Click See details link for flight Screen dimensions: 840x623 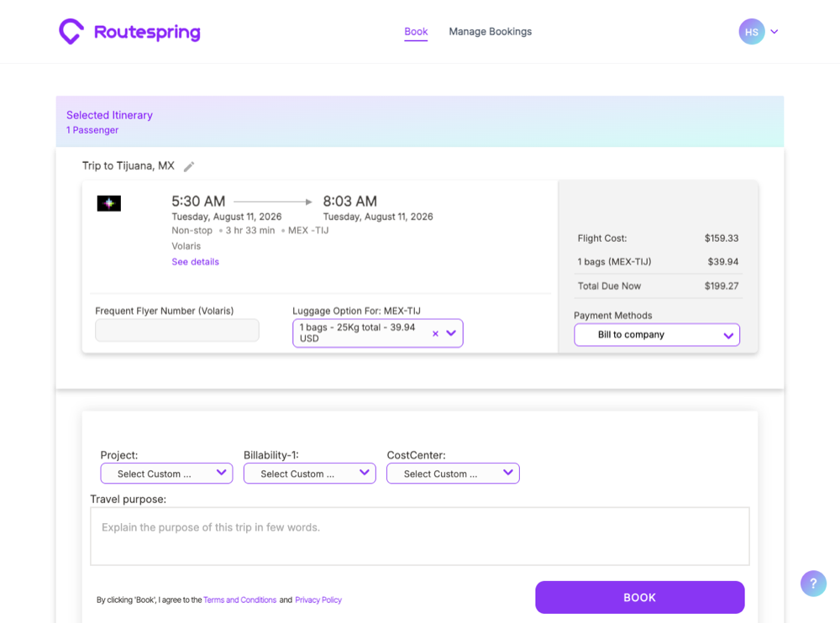click(195, 262)
